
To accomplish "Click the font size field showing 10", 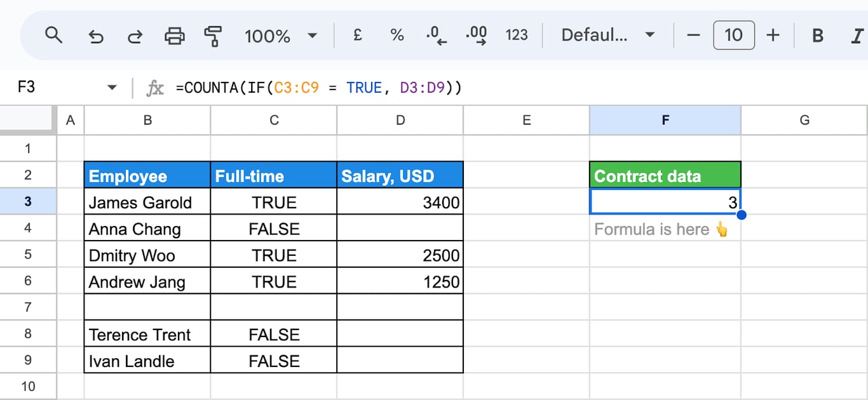I will tap(734, 35).
